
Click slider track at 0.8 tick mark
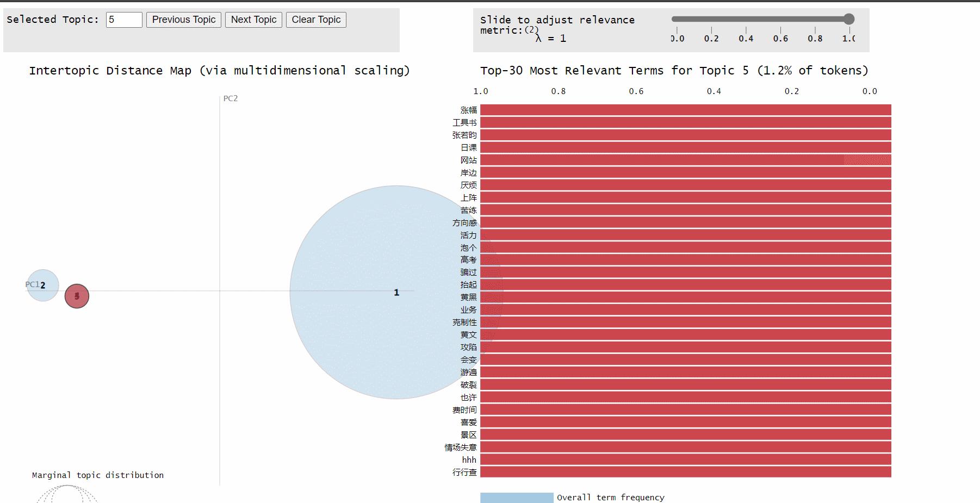coord(815,20)
